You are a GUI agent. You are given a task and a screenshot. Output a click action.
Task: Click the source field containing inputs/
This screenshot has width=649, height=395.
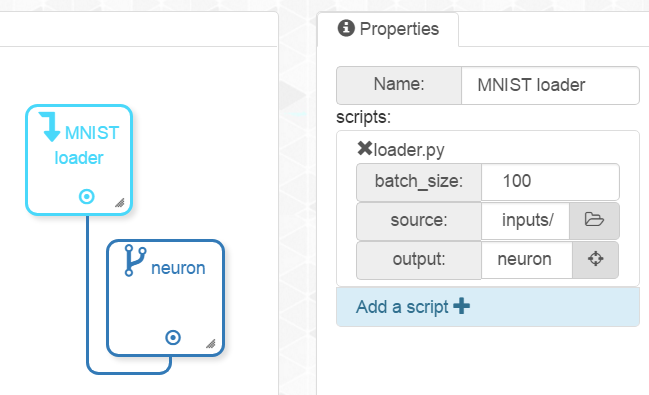(525, 220)
